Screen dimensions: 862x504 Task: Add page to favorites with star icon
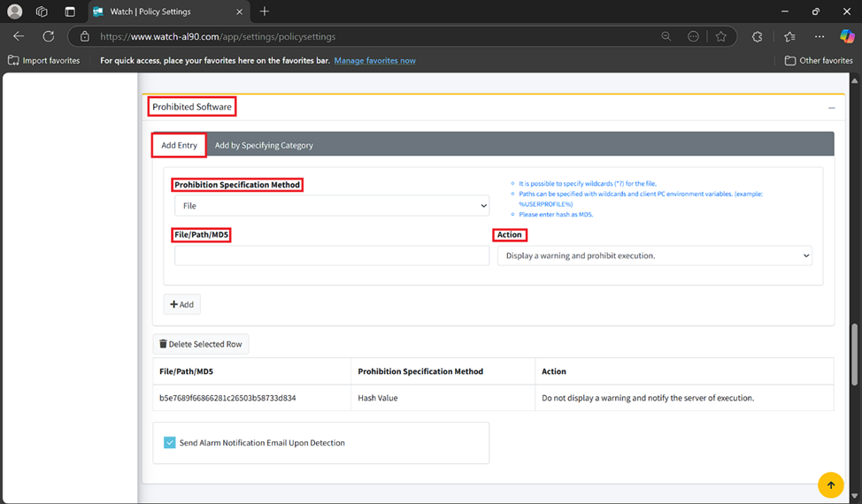click(x=721, y=36)
